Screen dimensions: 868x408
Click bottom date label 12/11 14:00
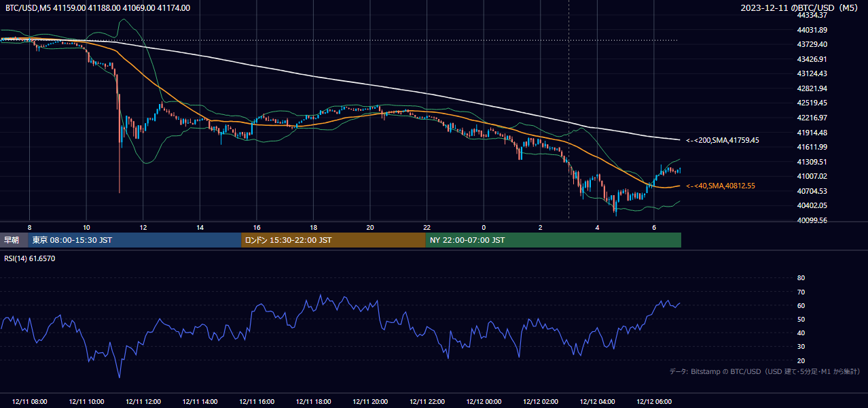[200, 402]
